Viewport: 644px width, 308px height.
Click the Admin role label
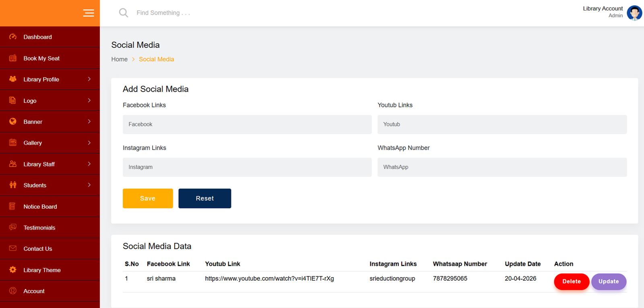[x=615, y=16]
